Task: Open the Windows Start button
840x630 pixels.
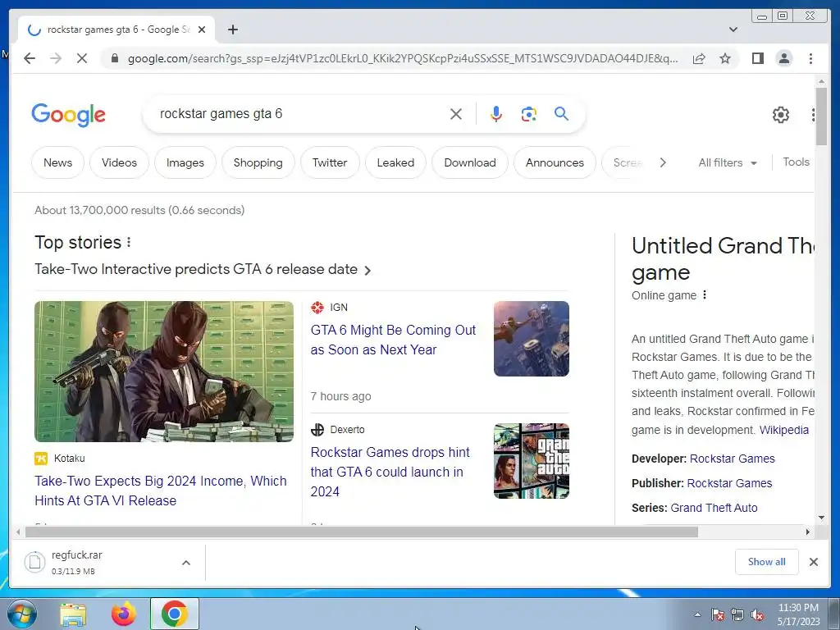Action: click(22, 614)
